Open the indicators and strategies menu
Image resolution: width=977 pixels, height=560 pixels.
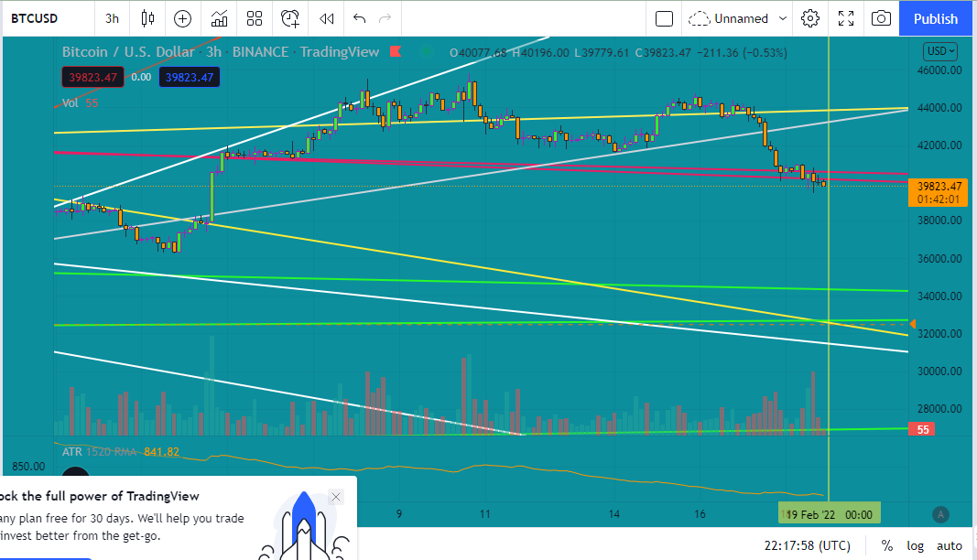click(220, 18)
